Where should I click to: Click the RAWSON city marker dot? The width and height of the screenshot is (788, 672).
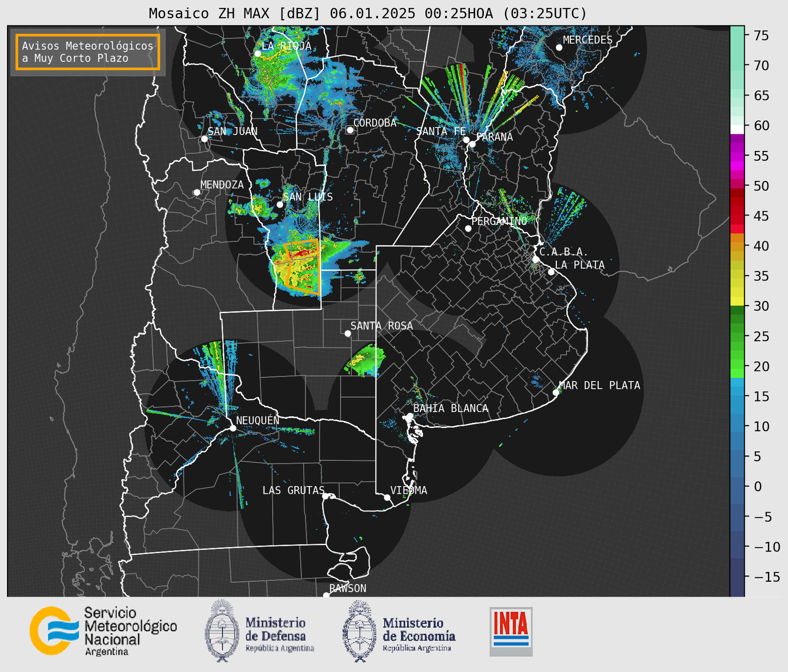click(326, 595)
